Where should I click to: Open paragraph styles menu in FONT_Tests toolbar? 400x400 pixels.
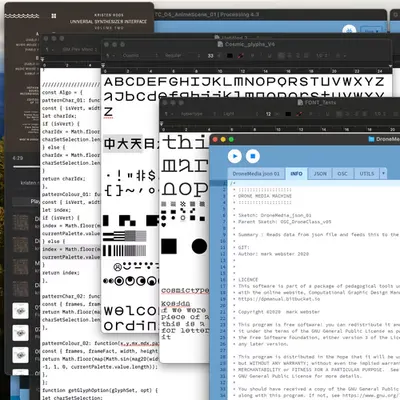coord(167,114)
